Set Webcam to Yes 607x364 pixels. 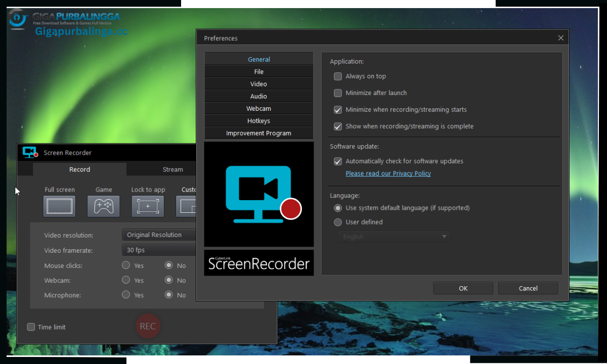[x=126, y=280]
